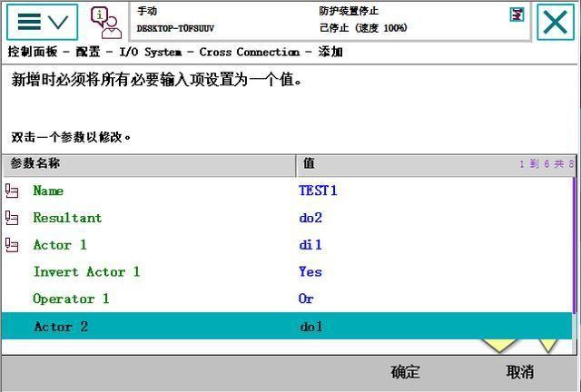
Task: Click the di1 actor value
Action: click(x=310, y=245)
